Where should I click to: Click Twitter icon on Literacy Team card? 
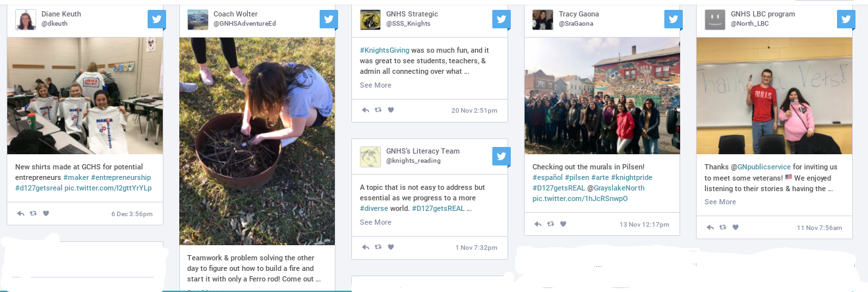tap(501, 157)
